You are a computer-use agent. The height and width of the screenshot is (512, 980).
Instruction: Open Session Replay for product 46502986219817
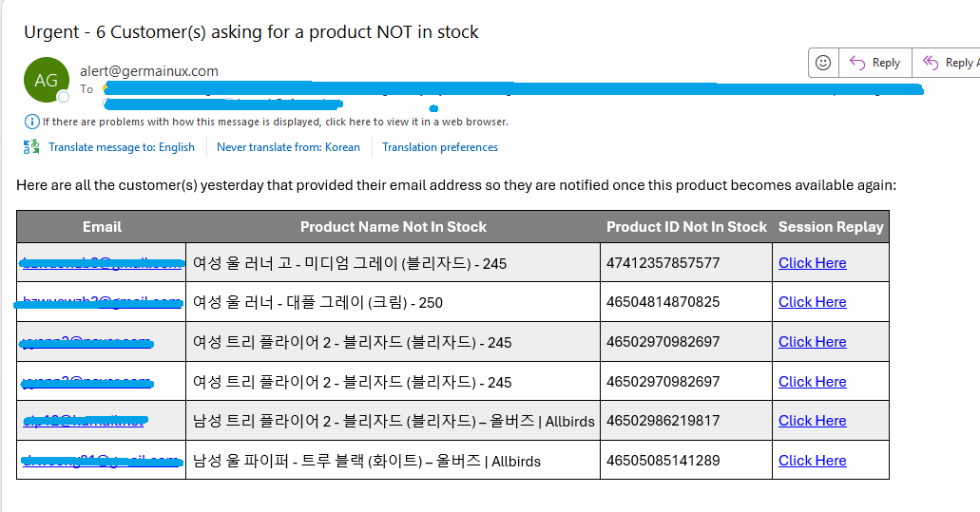coord(812,421)
